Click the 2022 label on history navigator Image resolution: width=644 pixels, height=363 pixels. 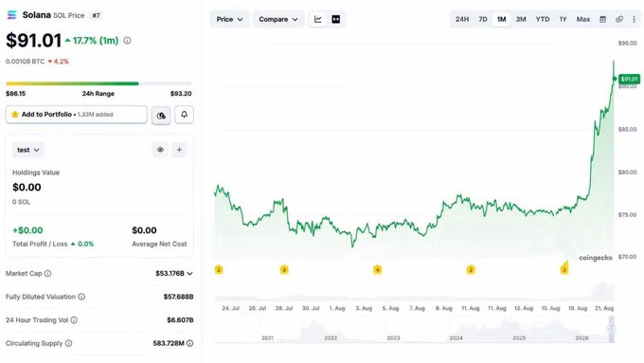tap(331, 338)
